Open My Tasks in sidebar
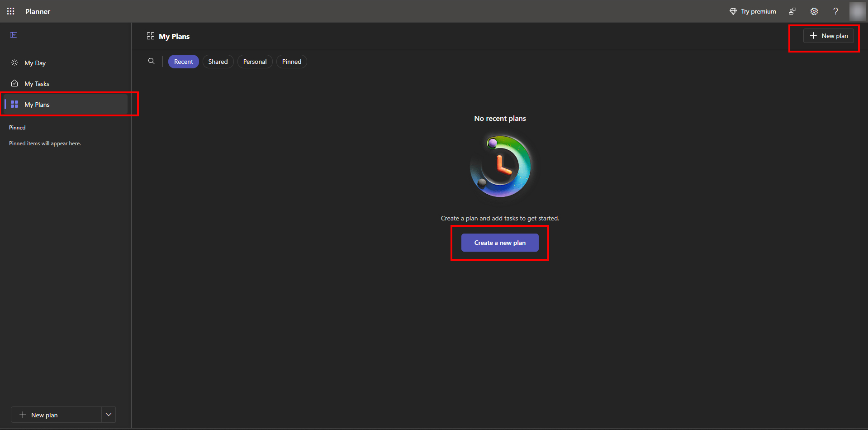This screenshot has height=430, width=868. coord(66,84)
